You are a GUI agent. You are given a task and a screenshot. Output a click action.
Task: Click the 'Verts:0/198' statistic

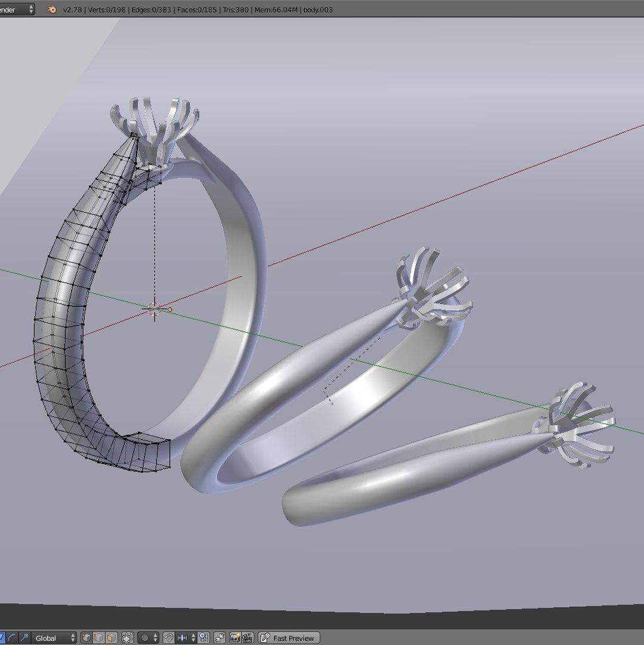click(107, 10)
